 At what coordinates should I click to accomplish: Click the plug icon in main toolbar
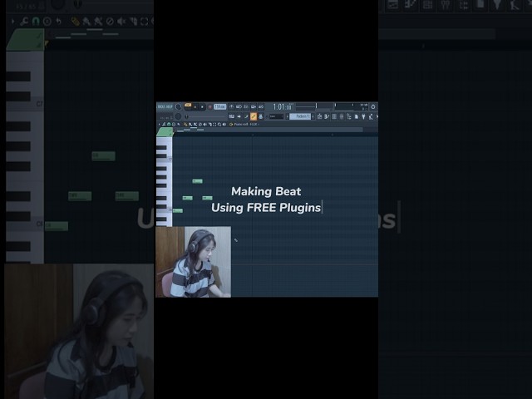pyautogui.click(x=363, y=116)
